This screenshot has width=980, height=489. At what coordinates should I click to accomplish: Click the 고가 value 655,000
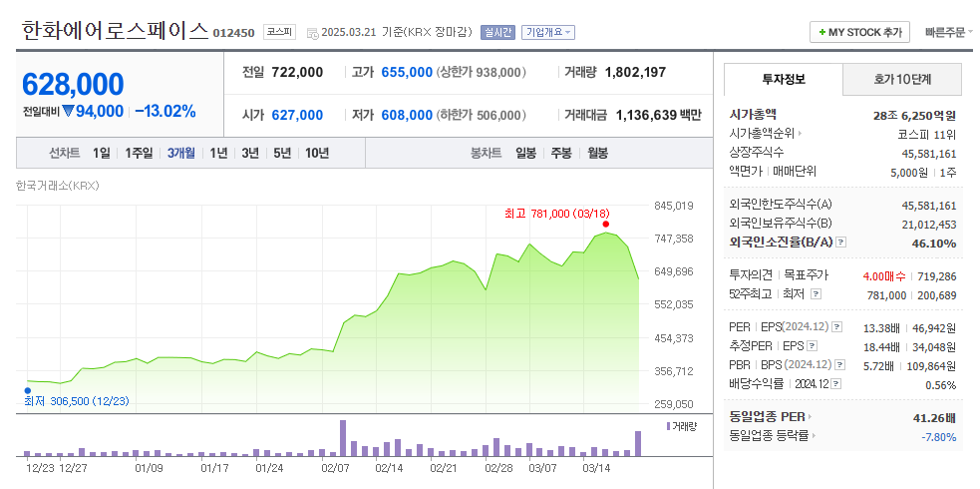pyautogui.click(x=407, y=73)
